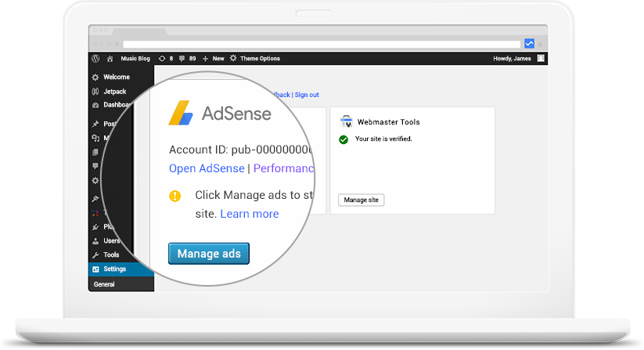Viewport: 644px width, 350px height.
Task: Open the comments bubble icon showing 89
Action: [x=182, y=59]
